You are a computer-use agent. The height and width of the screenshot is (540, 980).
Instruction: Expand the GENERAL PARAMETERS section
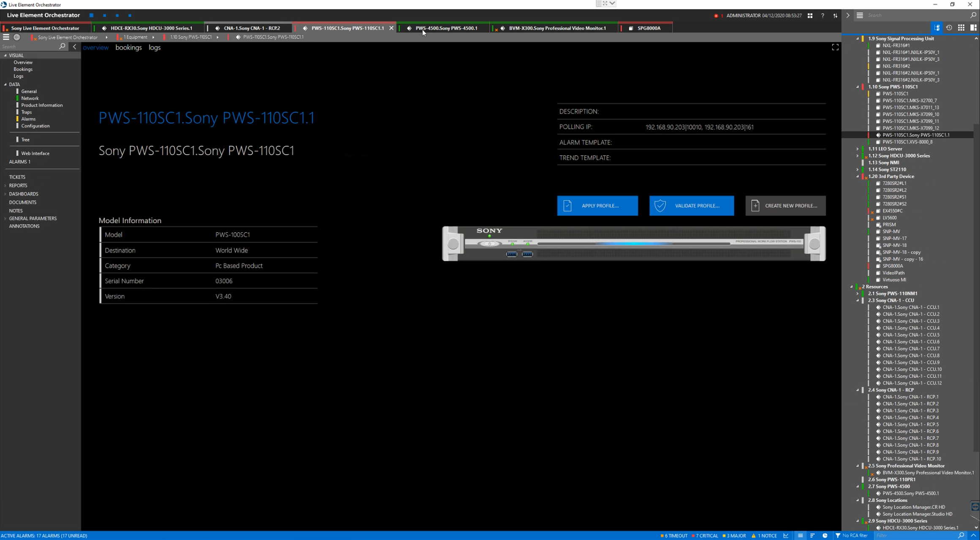tap(5, 218)
